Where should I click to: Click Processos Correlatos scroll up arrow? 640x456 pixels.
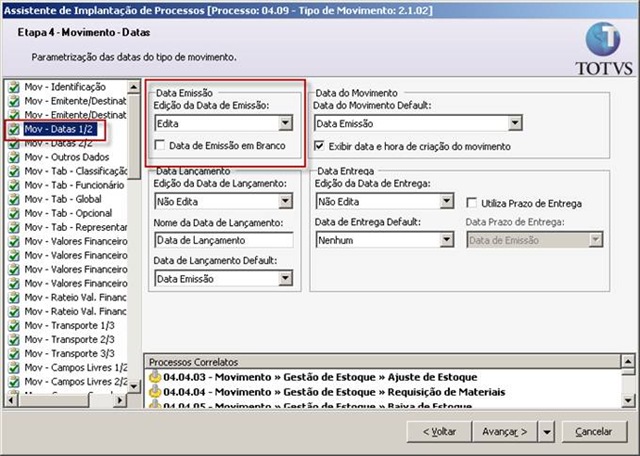[628, 361]
